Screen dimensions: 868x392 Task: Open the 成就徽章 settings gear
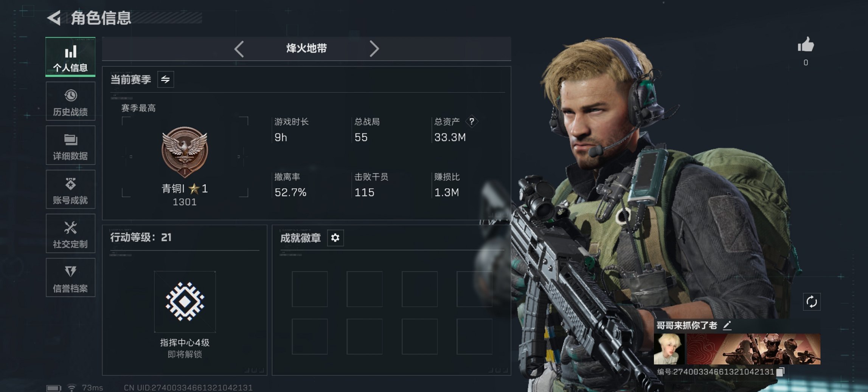point(335,238)
